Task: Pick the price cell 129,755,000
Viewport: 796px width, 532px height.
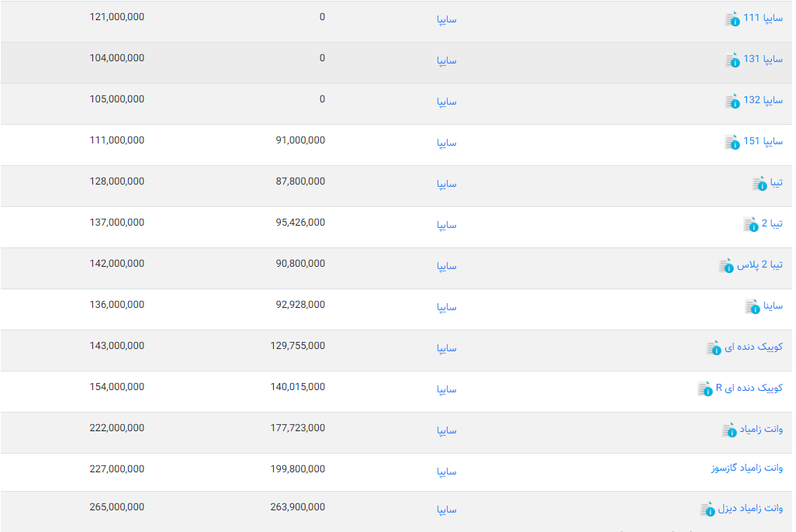Action: click(297, 346)
